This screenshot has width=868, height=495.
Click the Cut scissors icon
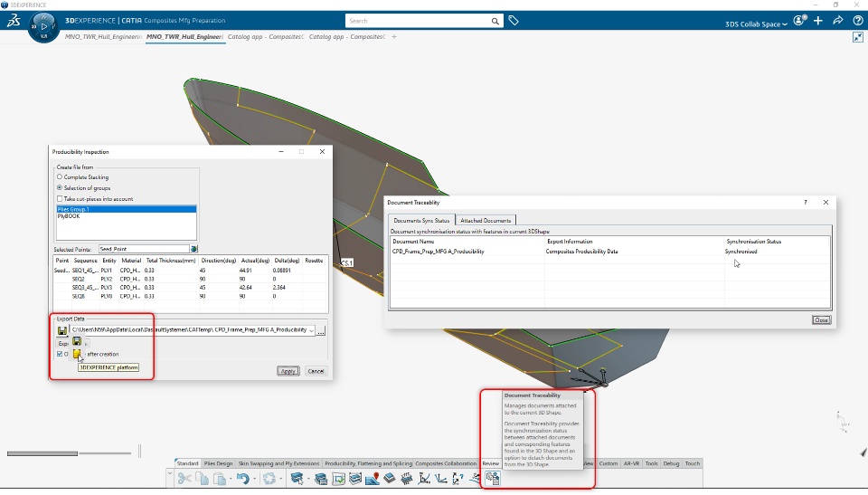[184, 479]
